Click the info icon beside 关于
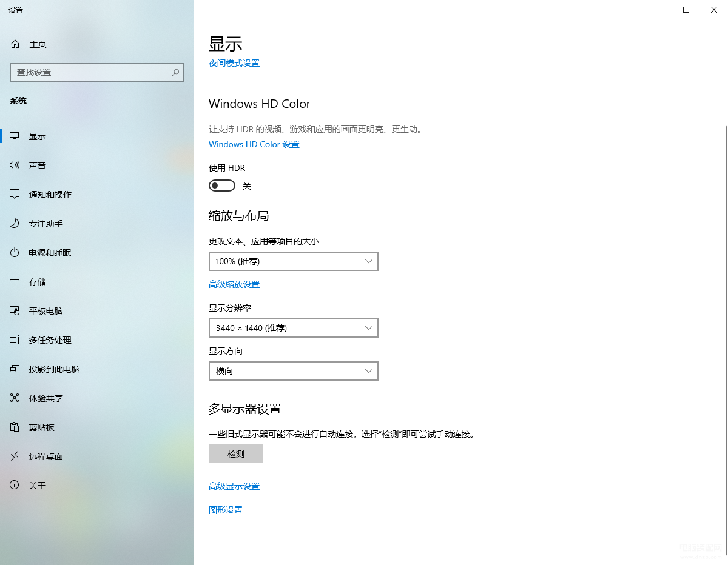The image size is (728, 565). (15, 486)
